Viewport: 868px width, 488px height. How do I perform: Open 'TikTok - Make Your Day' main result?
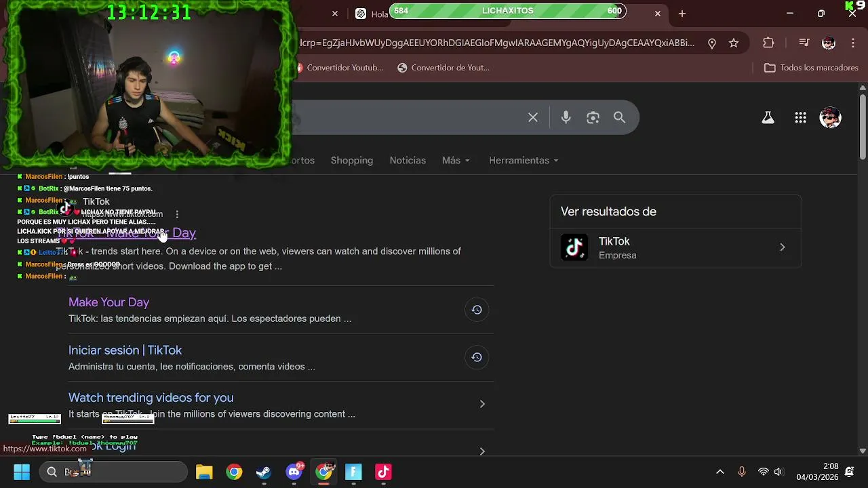click(126, 232)
